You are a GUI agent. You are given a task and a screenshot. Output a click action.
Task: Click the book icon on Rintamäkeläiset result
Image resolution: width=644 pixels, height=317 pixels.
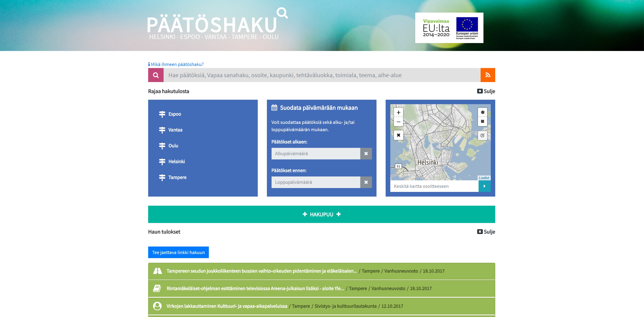point(157,289)
